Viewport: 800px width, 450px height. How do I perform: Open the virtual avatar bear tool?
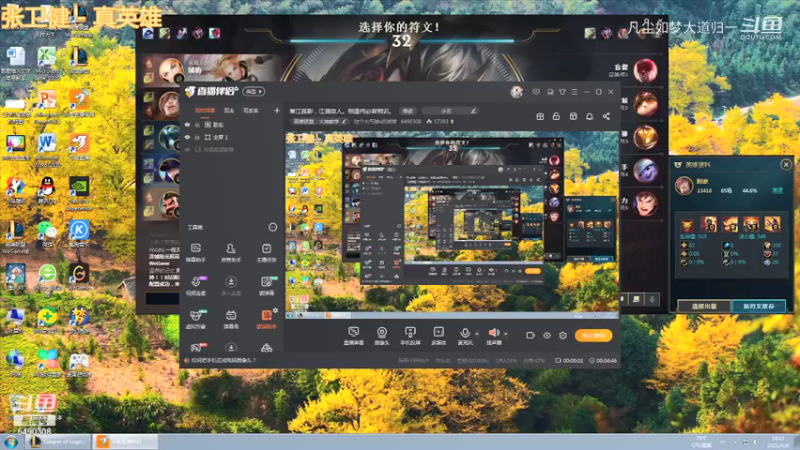196,319
